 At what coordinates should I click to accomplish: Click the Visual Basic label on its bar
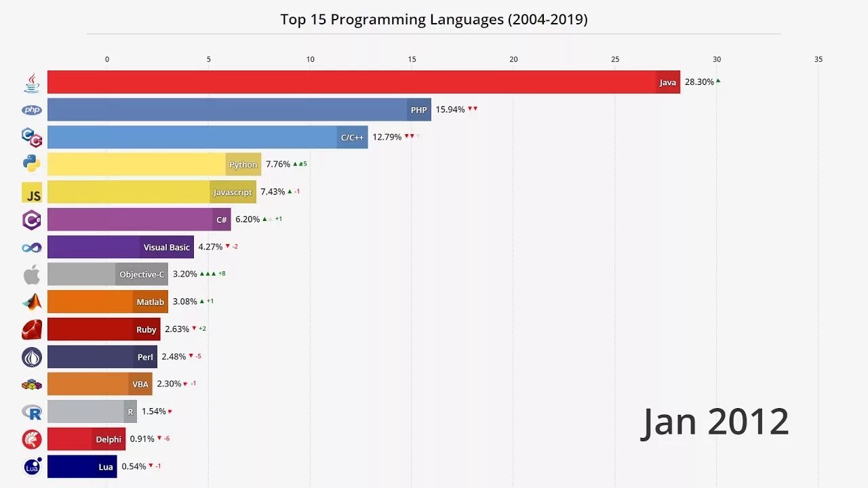coord(167,247)
